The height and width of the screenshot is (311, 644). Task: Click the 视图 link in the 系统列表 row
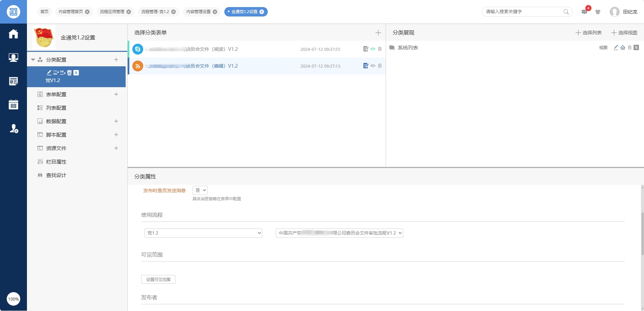pos(603,48)
